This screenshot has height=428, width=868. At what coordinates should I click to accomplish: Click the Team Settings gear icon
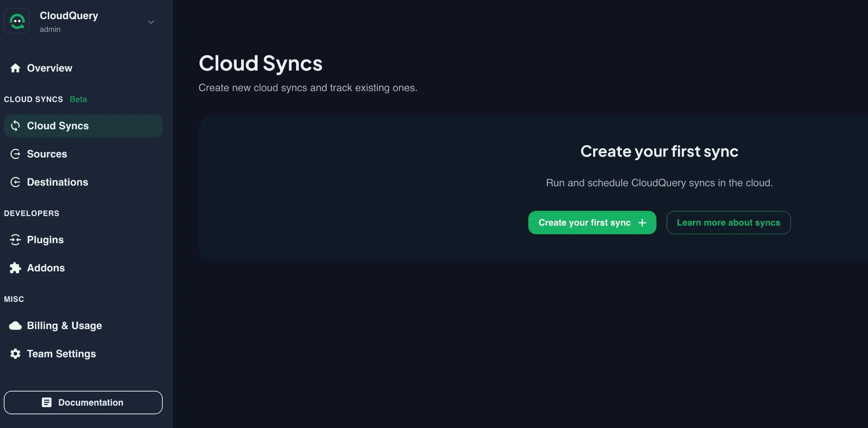click(x=15, y=354)
